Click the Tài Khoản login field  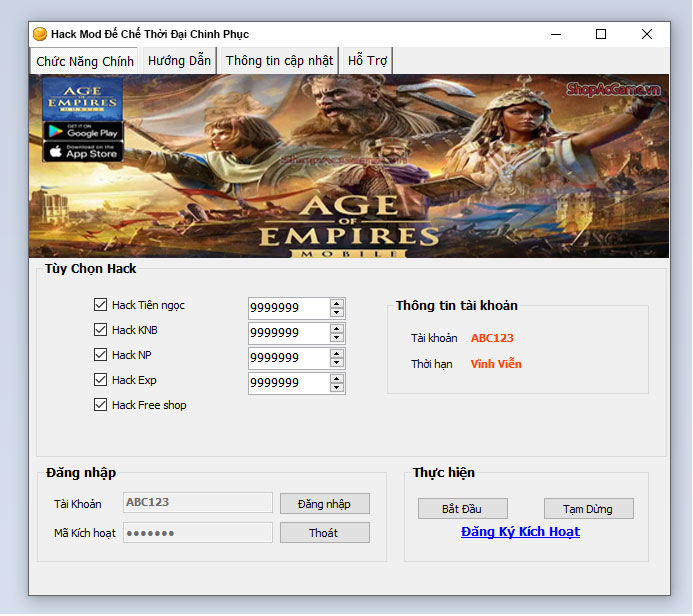(x=198, y=502)
